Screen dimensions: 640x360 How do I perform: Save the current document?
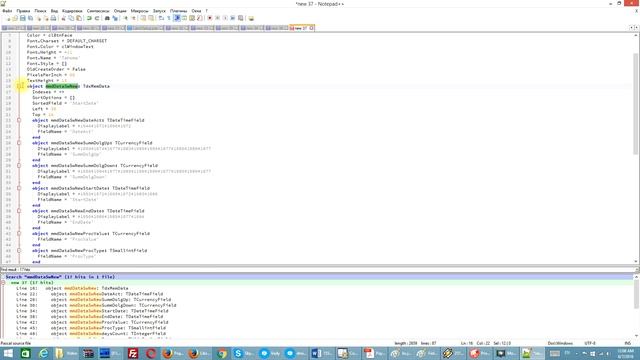point(22,18)
